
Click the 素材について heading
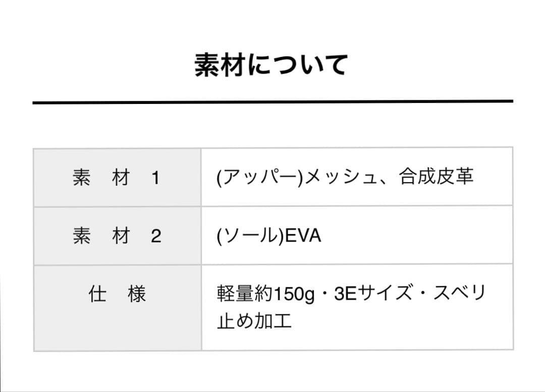pyautogui.click(x=271, y=65)
